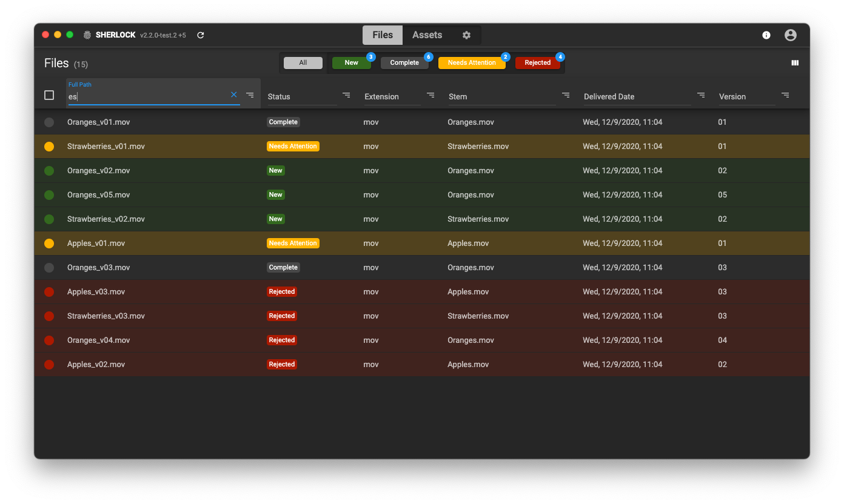The width and height of the screenshot is (844, 504).
Task: Click the Extension filter field
Action: pyautogui.click(x=392, y=97)
